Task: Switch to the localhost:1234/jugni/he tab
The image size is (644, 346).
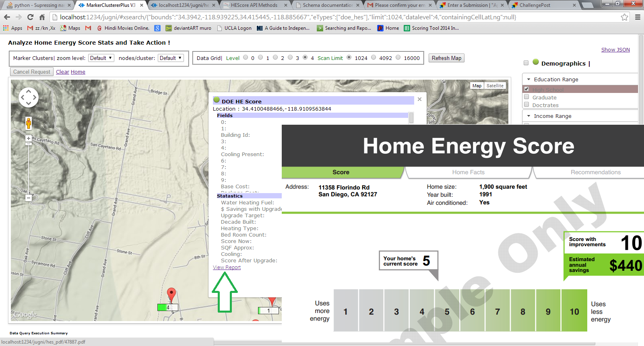Action: 183,5
